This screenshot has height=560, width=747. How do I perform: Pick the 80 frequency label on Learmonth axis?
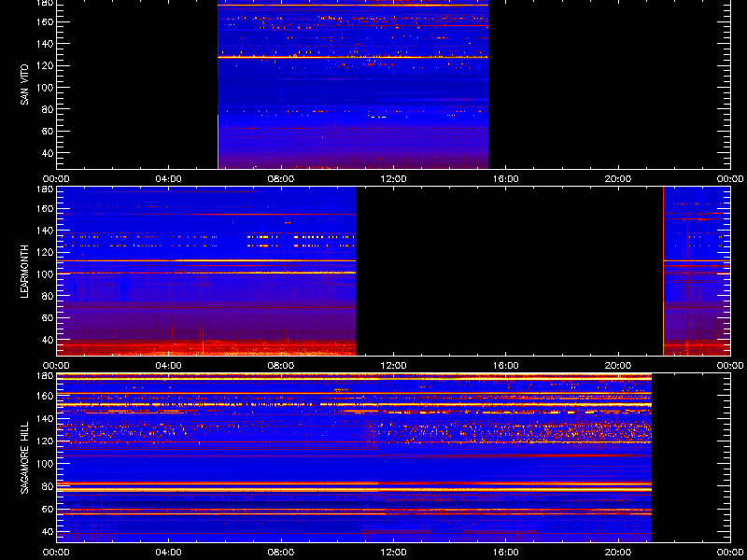tap(49, 296)
